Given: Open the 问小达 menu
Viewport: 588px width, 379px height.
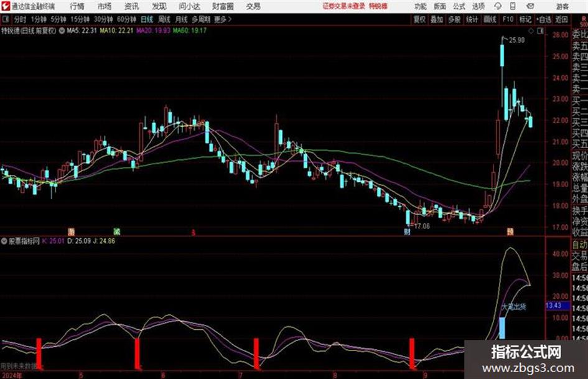Looking at the screenshot, I should point(189,6).
